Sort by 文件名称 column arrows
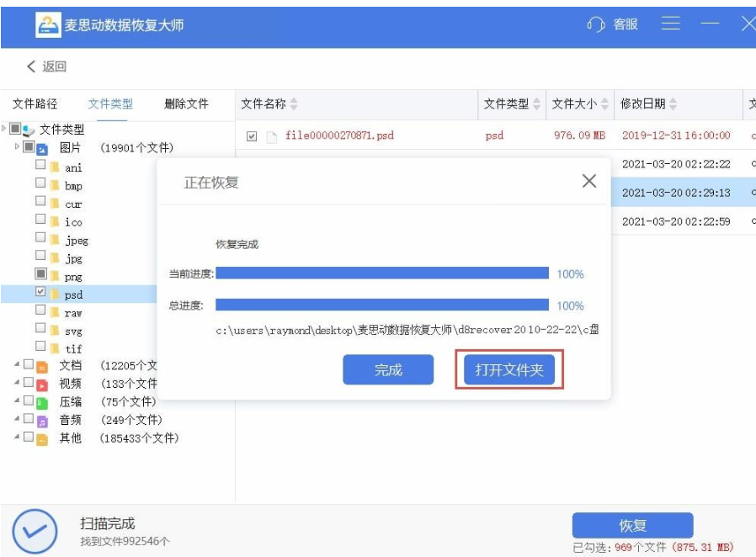756x557 pixels. pyautogui.click(x=294, y=103)
